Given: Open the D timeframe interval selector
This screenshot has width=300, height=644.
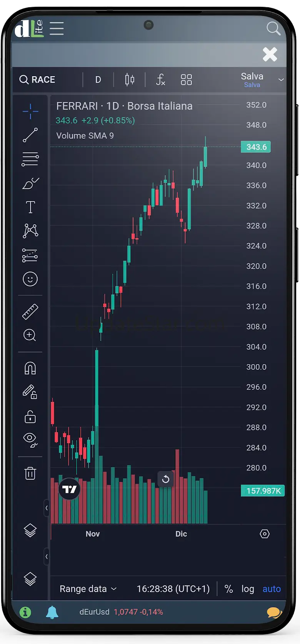Looking at the screenshot, I should tap(98, 80).
